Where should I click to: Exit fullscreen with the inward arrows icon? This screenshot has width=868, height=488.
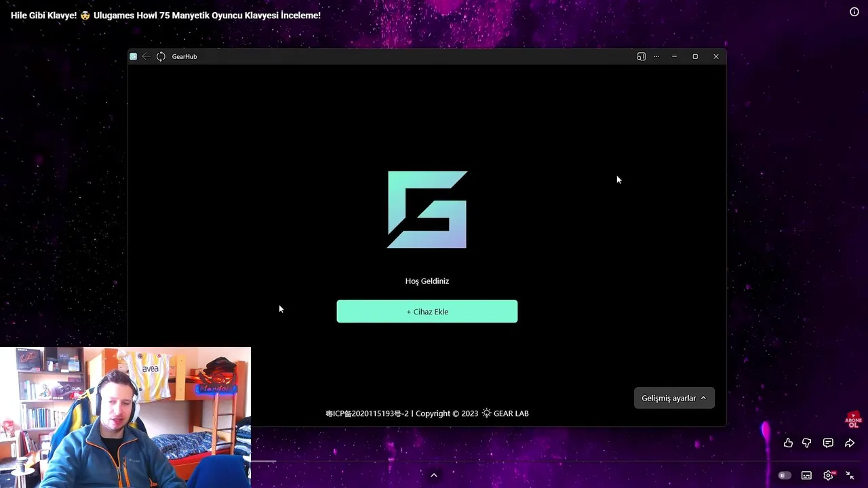(850, 476)
